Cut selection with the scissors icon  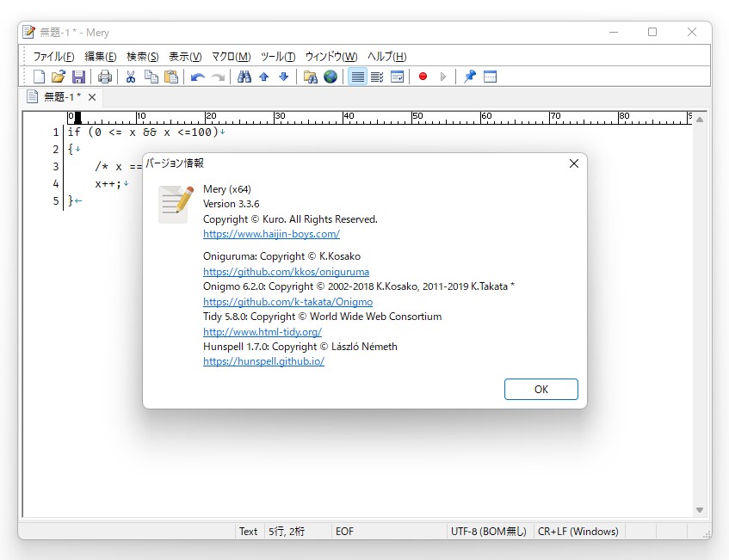tap(131, 77)
